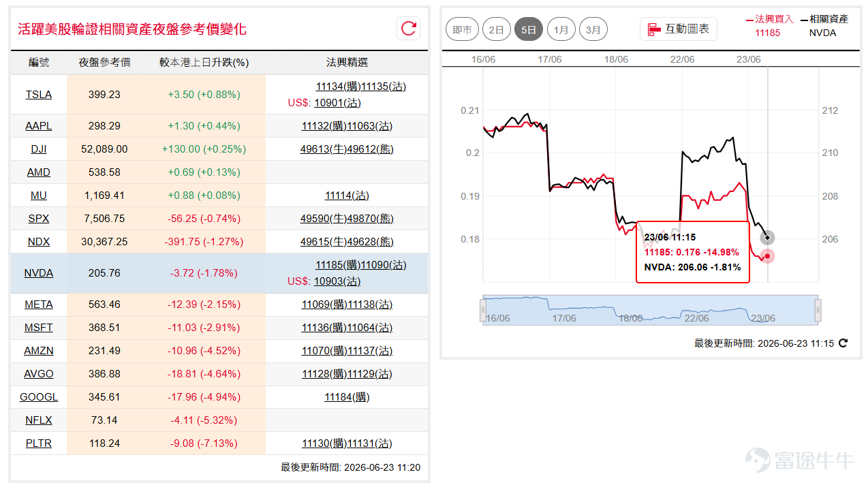Click the 夜盤參考價 column header
Screen dimensions: 868x485
104,63
